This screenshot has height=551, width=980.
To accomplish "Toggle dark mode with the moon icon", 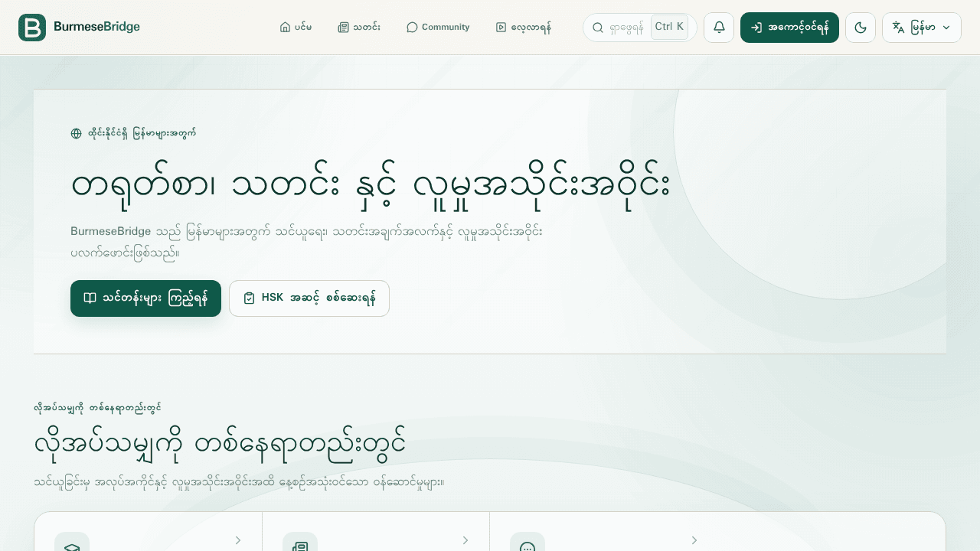I will 861,28.
